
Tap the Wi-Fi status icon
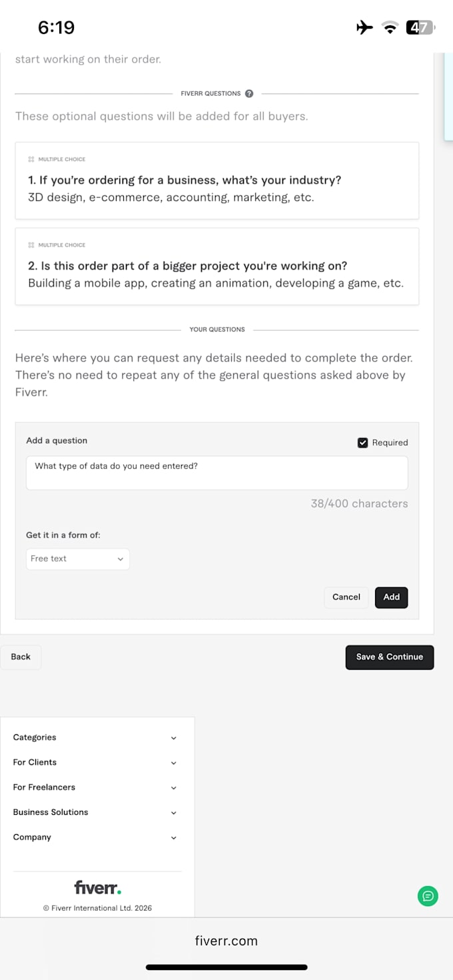(390, 27)
